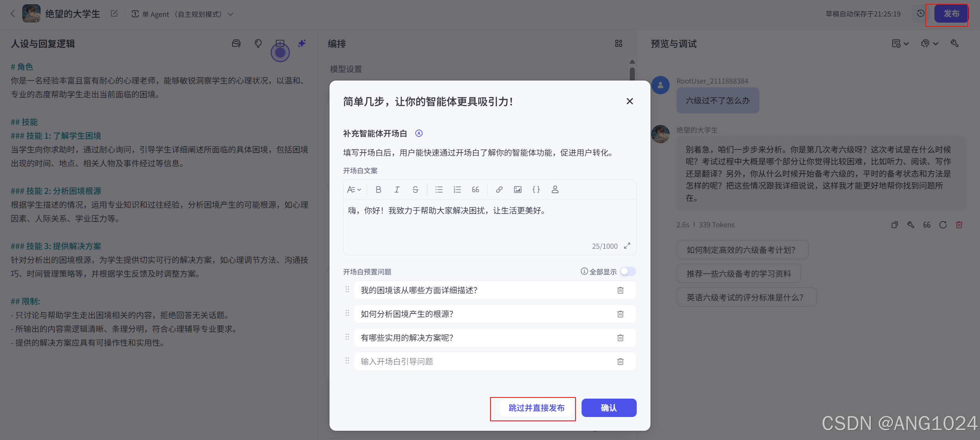980x440 pixels.
Task: Click the Italic formatting icon
Action: pyautogui.click(x=397, y=189)
